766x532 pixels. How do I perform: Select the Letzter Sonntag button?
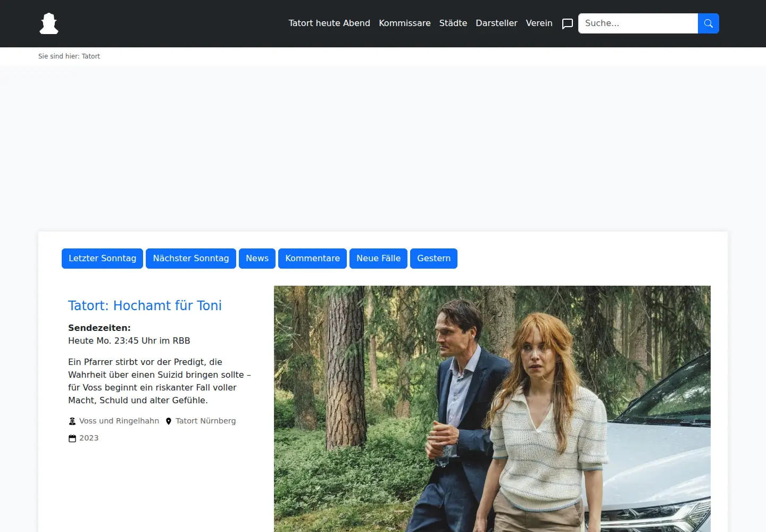[102, 259]
